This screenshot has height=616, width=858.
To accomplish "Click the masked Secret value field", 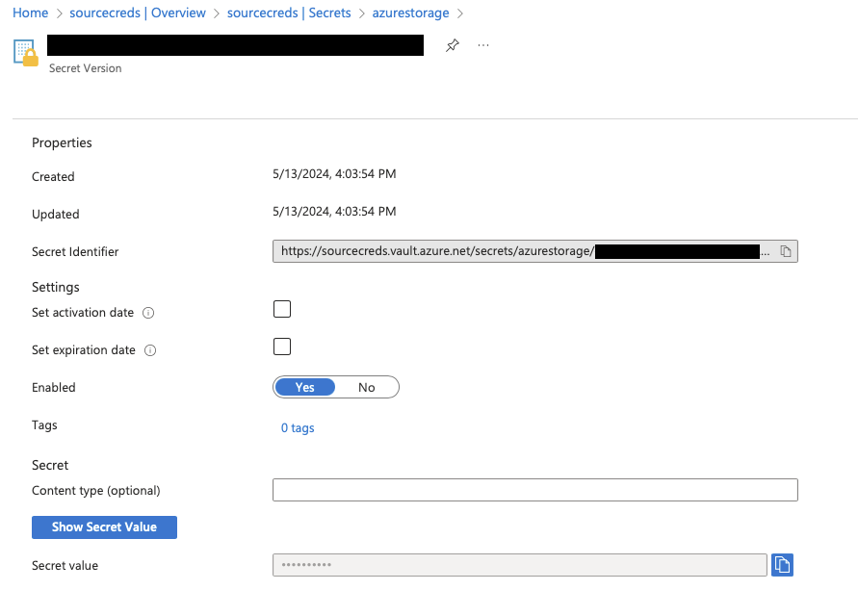I will click(x=520, y=565).
